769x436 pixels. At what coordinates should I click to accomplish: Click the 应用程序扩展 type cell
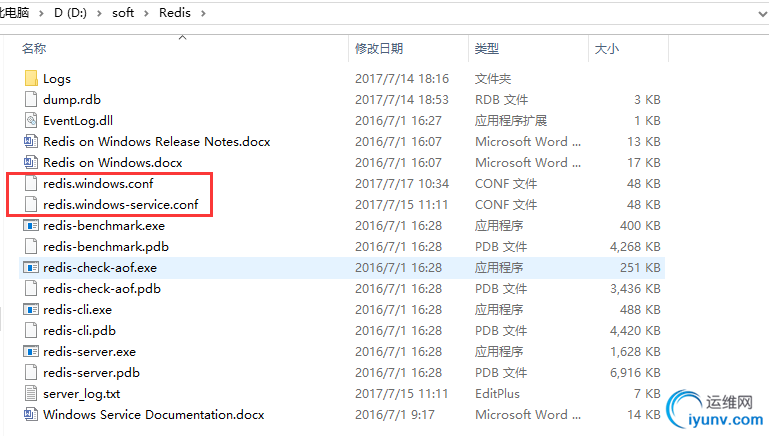511,121
